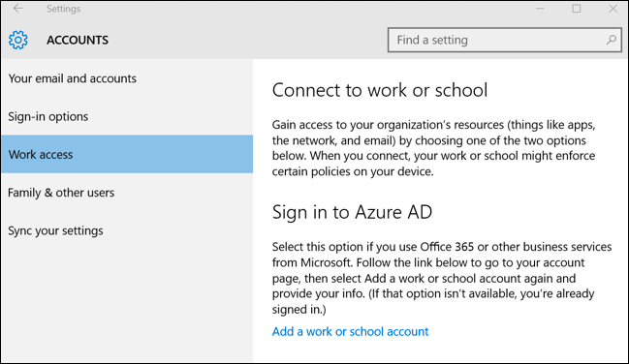629x364 pixels.
Task: Click the Connect to work or school heading
Action: [x=380, y=90]
